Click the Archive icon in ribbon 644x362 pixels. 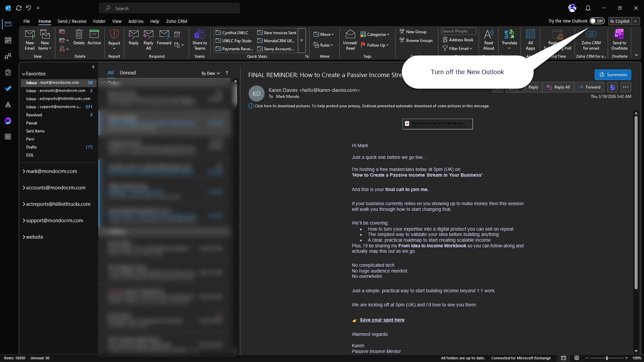coord(94,37)
